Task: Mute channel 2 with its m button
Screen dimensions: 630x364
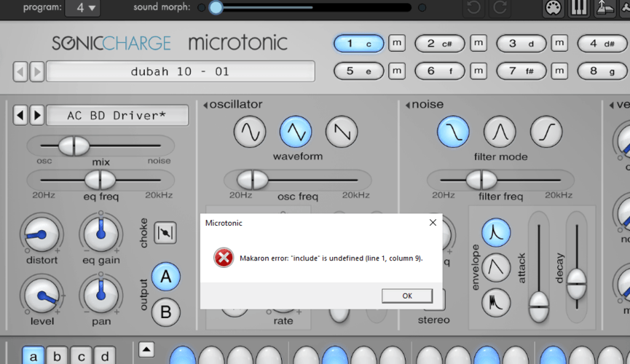Action: point(478,43)
